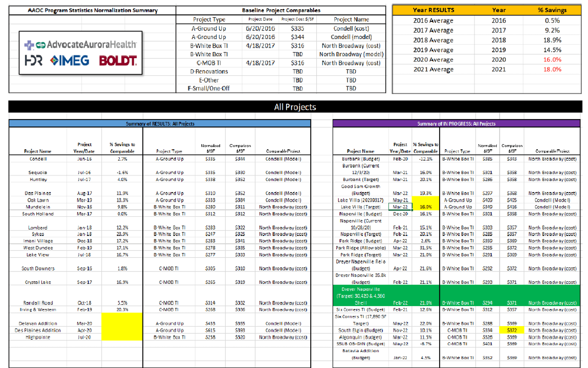Select the orange Year RESULTS header cell
This screenshot has height=368, width=588.
tap(433, 10)
